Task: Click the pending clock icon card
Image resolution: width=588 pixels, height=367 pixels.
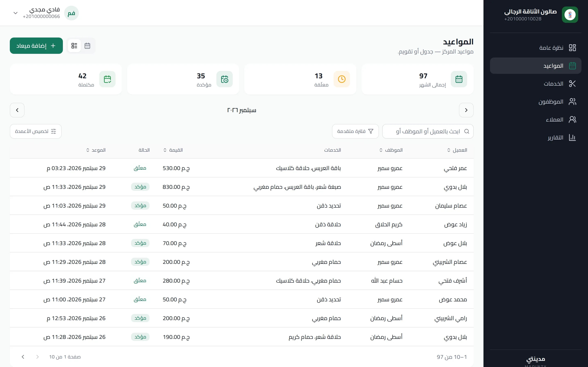Action: [x=342, y=79]
